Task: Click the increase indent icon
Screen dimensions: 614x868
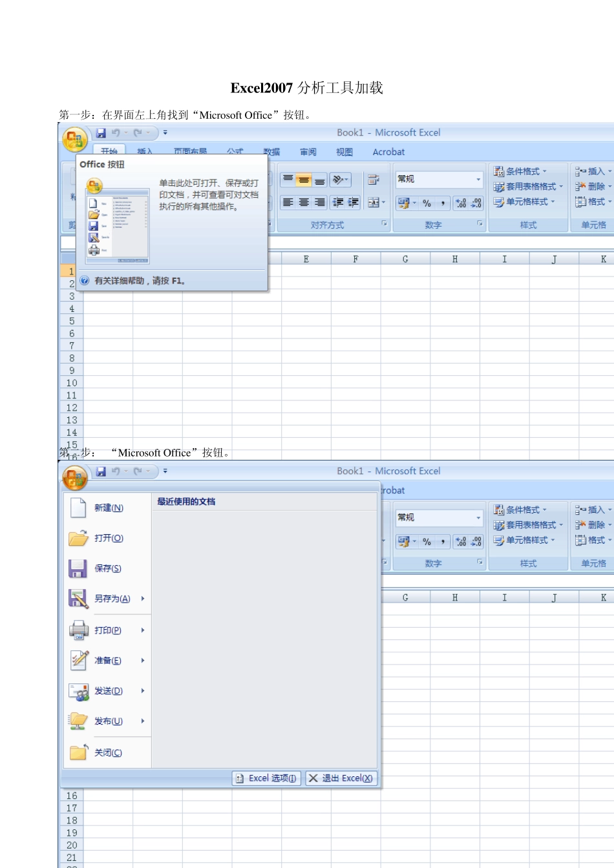Action: point(353,203)
